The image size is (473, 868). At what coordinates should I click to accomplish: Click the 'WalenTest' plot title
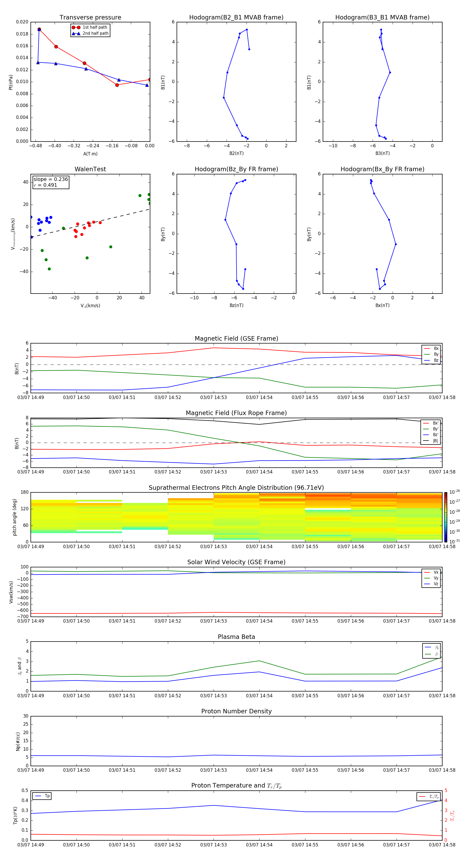point(90,169)
